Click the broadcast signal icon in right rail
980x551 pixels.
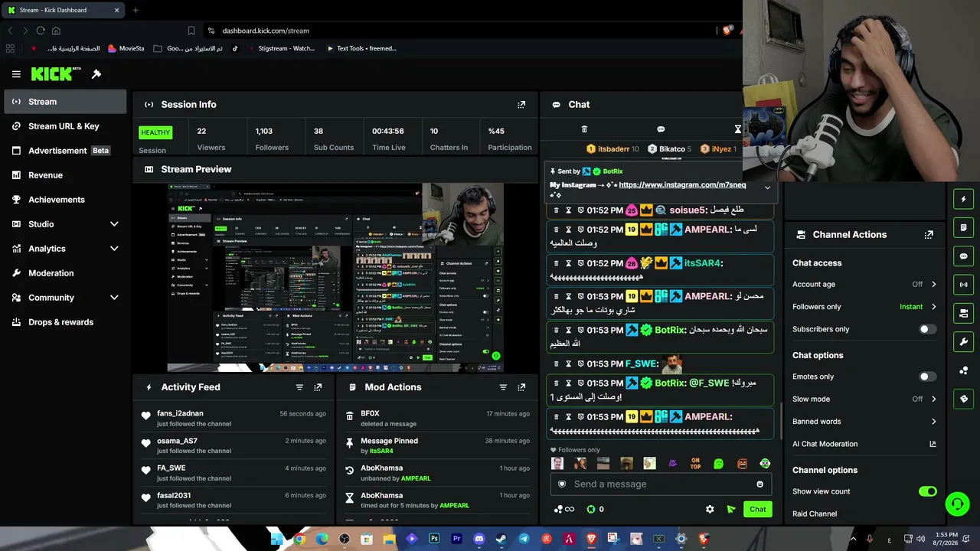tap(964, 285)
